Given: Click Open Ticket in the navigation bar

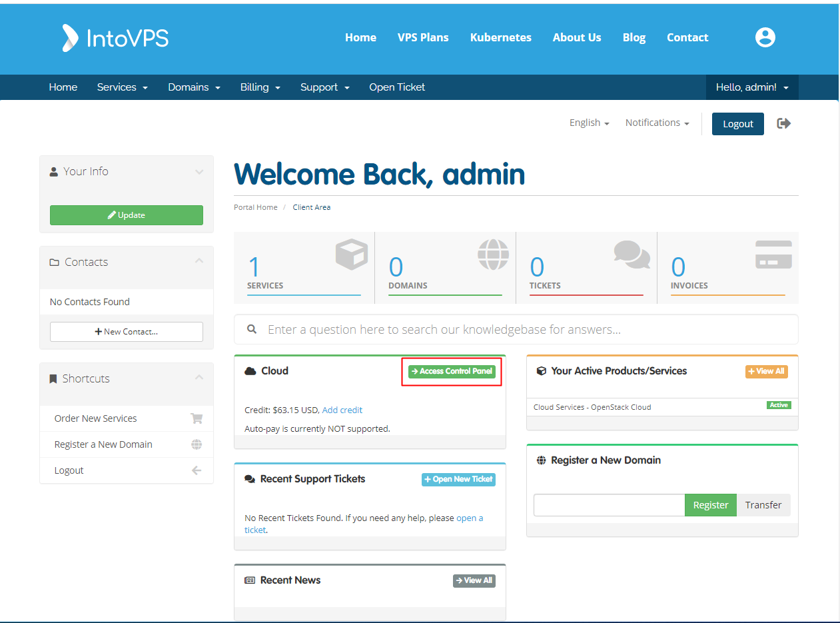Looking at the screenshot, I should coord(397,87).
